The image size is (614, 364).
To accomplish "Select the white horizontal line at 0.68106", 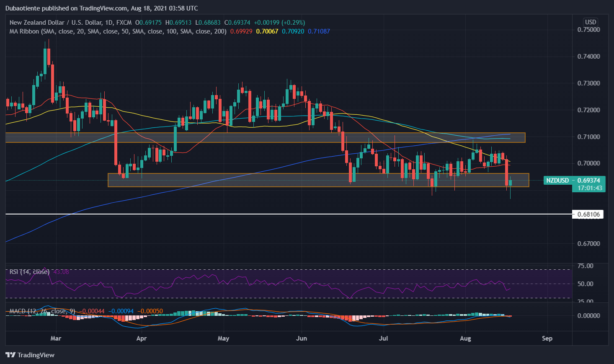I will click(289, 214).
